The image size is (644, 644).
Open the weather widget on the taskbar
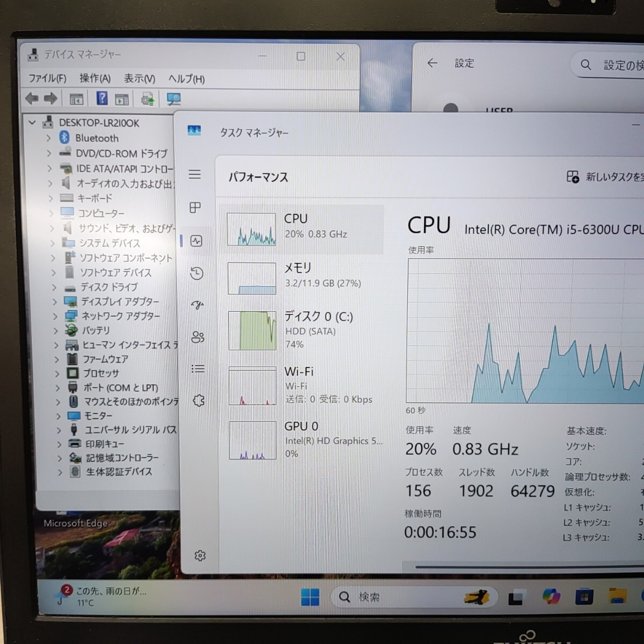(101, 596)
